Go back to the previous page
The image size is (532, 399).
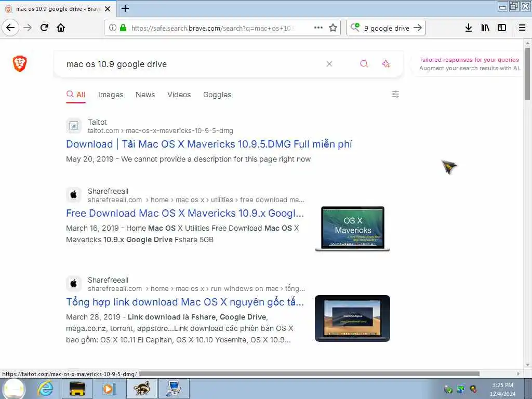tap(10, 28)
